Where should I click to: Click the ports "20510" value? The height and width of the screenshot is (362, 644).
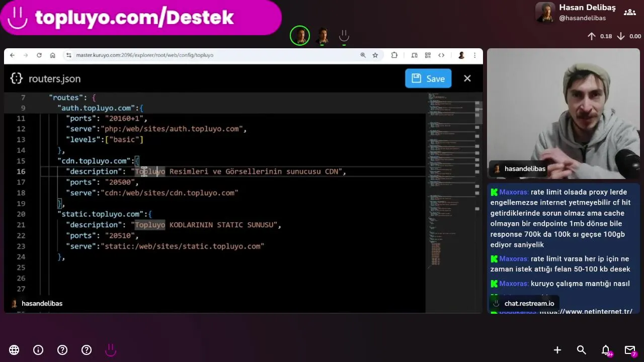pyautogui.click(x=120, y=235)
